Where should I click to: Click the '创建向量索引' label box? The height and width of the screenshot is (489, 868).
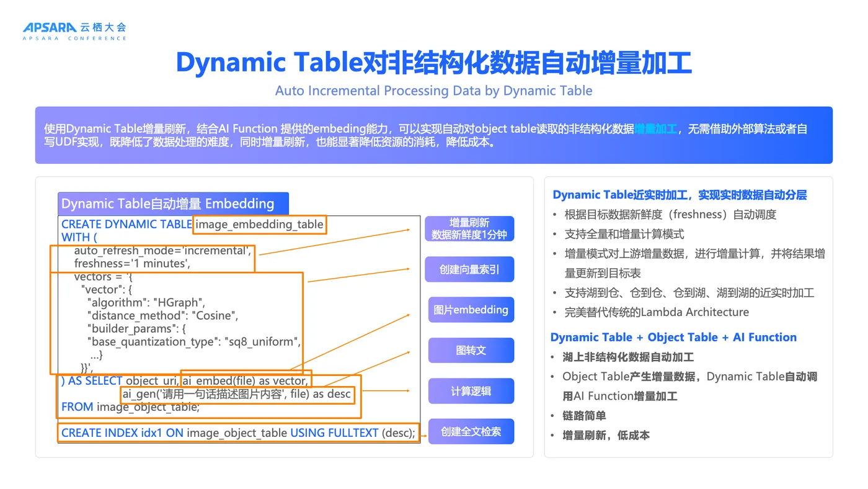tap(469, 269)
